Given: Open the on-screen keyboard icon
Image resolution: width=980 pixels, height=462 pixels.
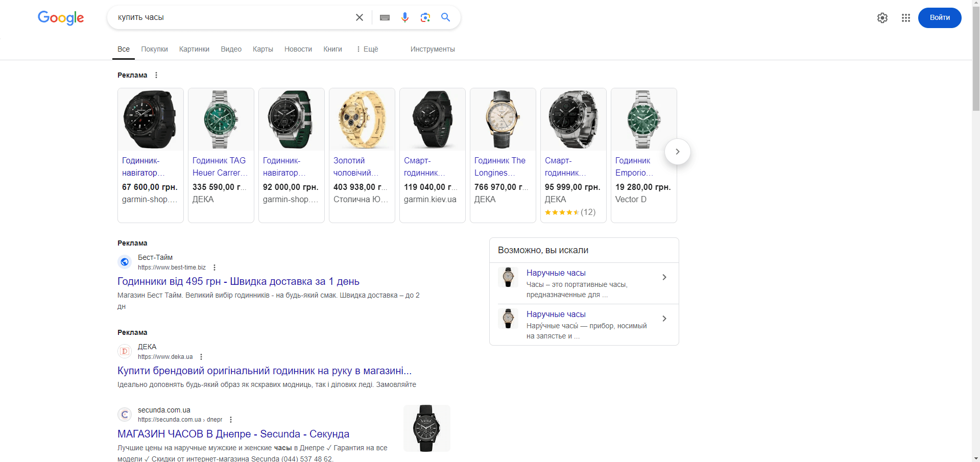Looking at the screenshot, I should [x=385, y=17].
